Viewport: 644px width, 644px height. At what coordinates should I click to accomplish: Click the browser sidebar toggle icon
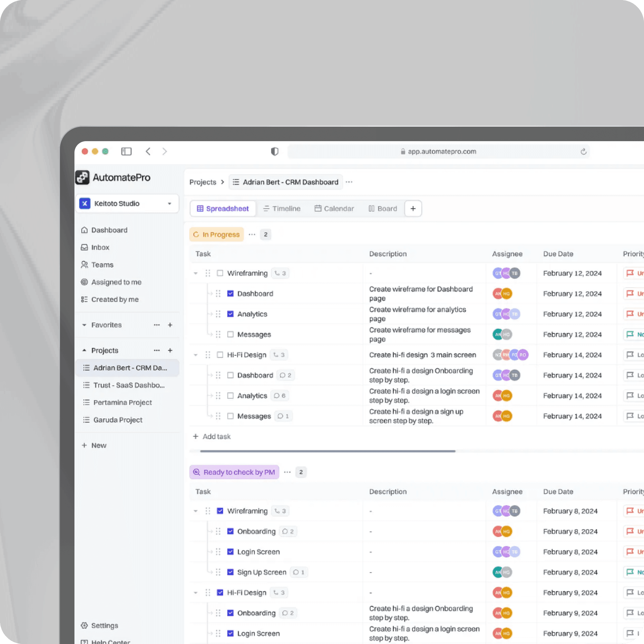pyautogui.click(x=126, y=152)
